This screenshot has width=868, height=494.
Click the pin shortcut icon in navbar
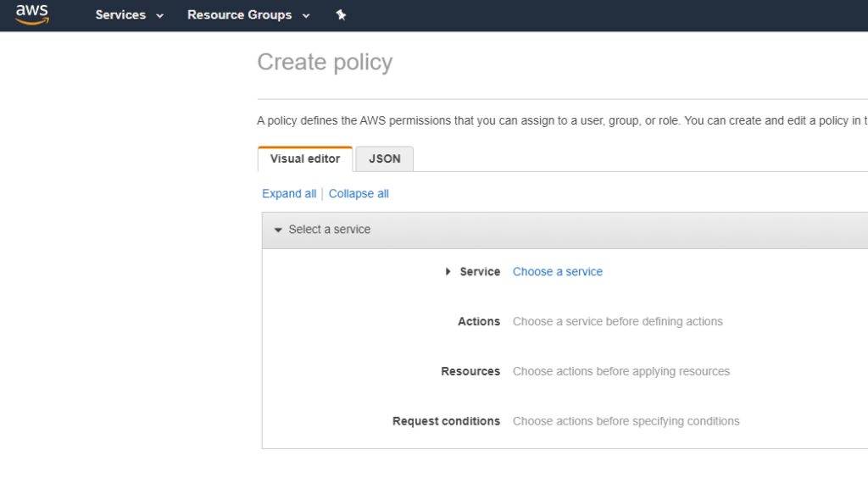pyautogui.click(x=341, y=15)
